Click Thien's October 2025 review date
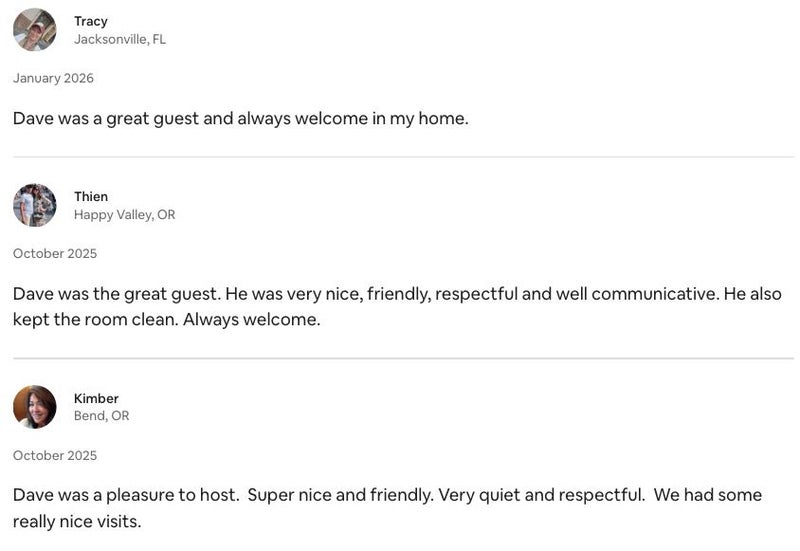 (x=55, y=254)
